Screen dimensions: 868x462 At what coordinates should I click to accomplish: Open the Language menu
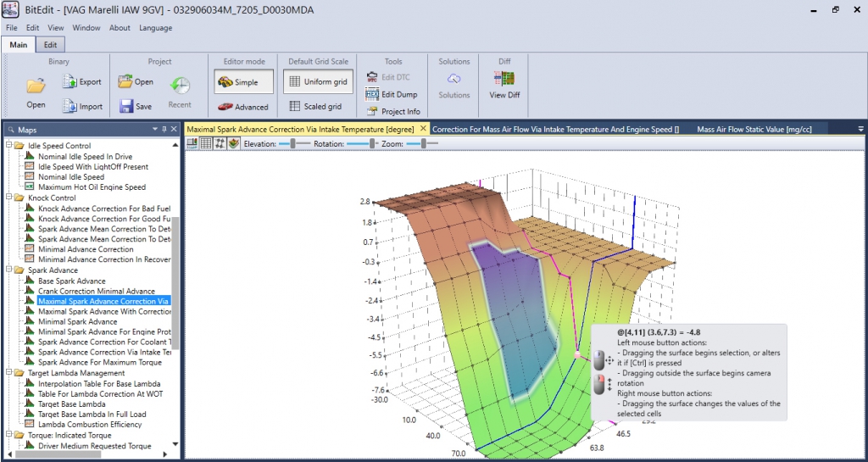click(x=156, y=28)
